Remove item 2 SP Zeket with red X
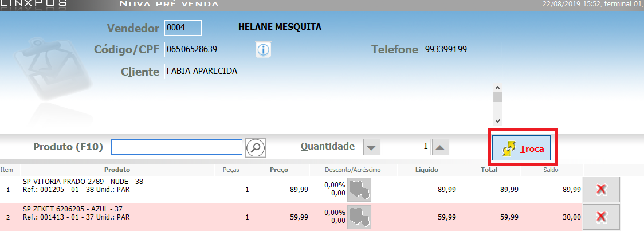Viewport: 644px width, 235px height. click(x=601, y=217)
